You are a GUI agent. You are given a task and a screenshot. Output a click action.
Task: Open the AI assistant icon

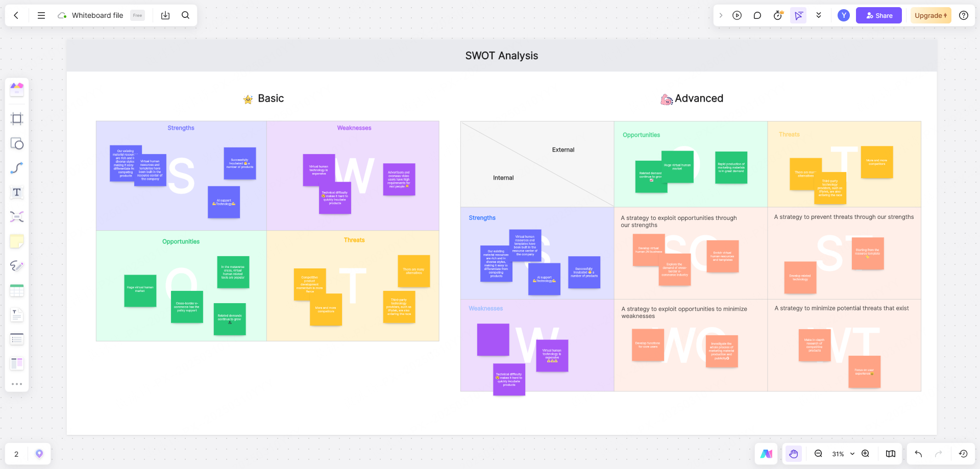tap(766, 454)
